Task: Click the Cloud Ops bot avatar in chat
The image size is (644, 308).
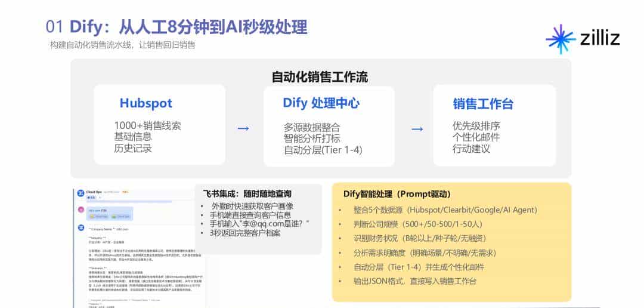Action: 81,192
